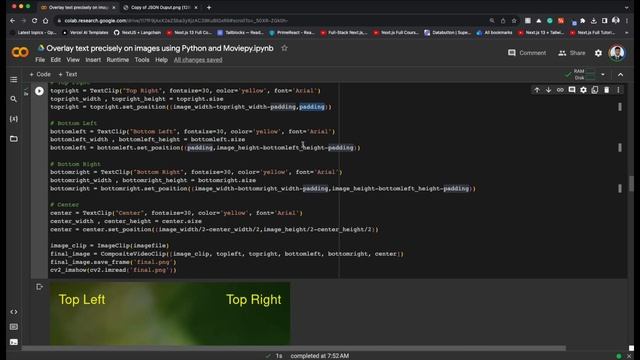Open the Files folder panel
The width and height of the screenshot is (640, 360).
point(13,139)
